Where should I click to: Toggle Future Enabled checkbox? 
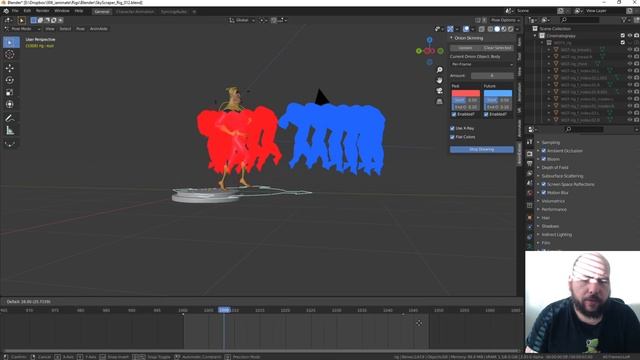(486, 114)
